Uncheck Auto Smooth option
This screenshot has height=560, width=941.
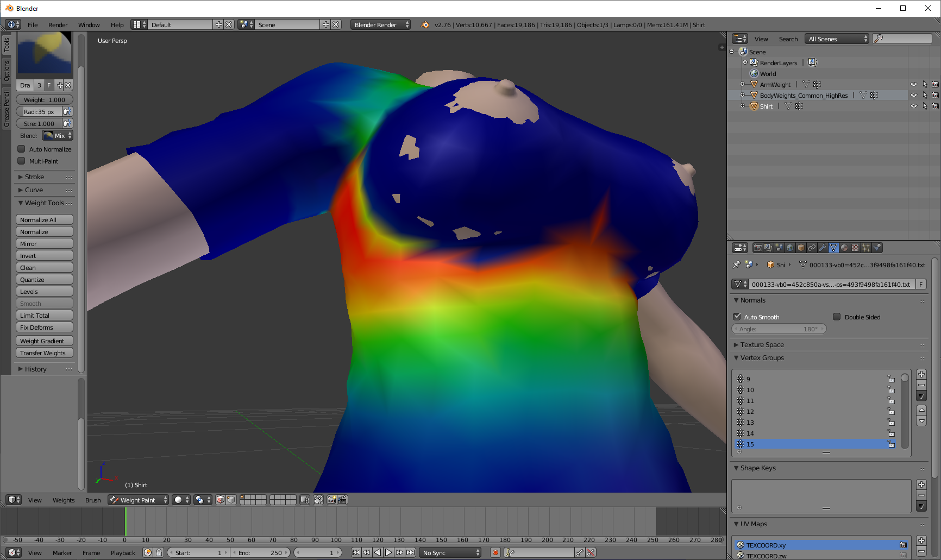click(x=737, y=317)
